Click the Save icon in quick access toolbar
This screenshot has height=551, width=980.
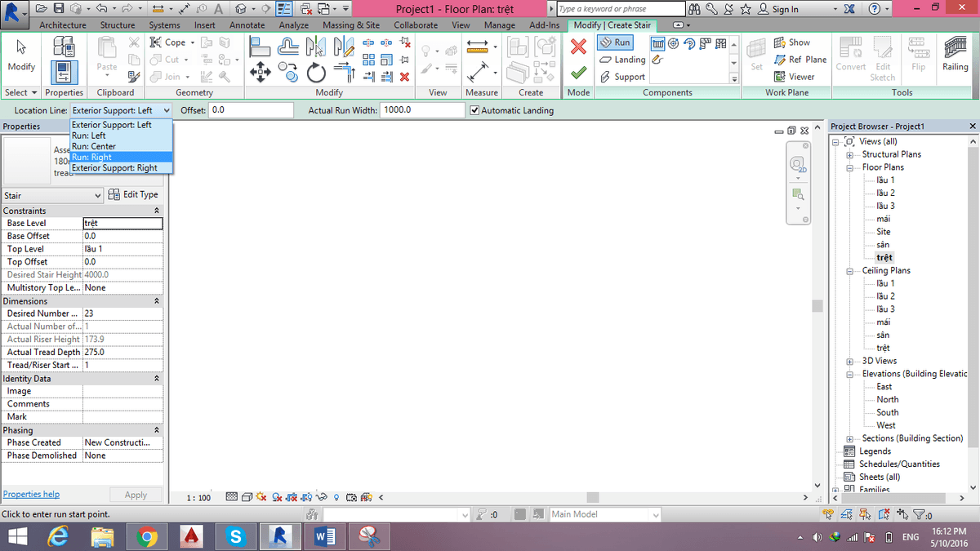[60, 9]
